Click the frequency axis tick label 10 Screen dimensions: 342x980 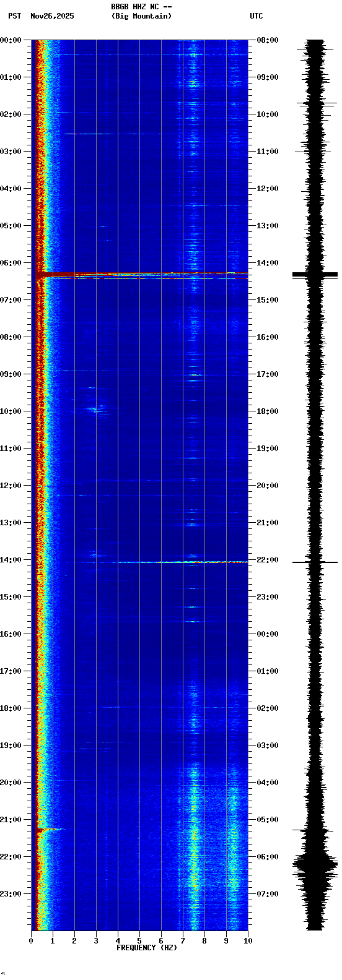[x=248, y=941]
